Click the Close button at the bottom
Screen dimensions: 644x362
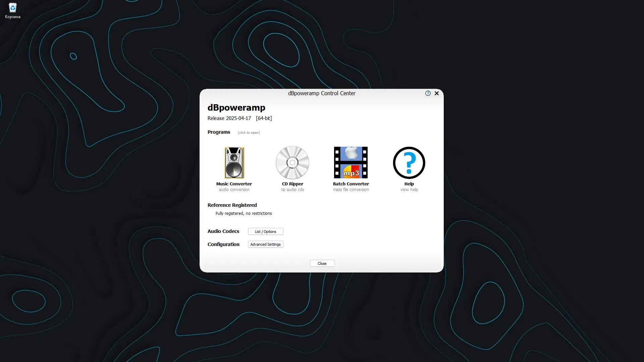click(x=322, y=263)
